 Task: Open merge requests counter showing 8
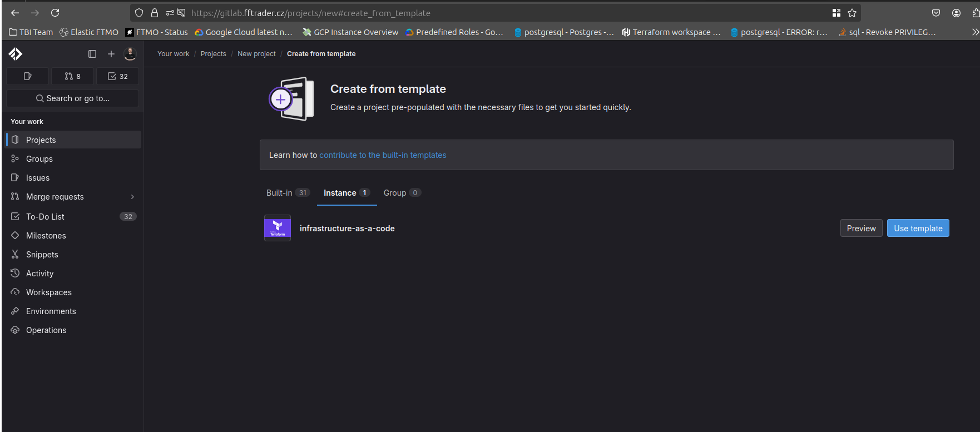coord(73,76)
